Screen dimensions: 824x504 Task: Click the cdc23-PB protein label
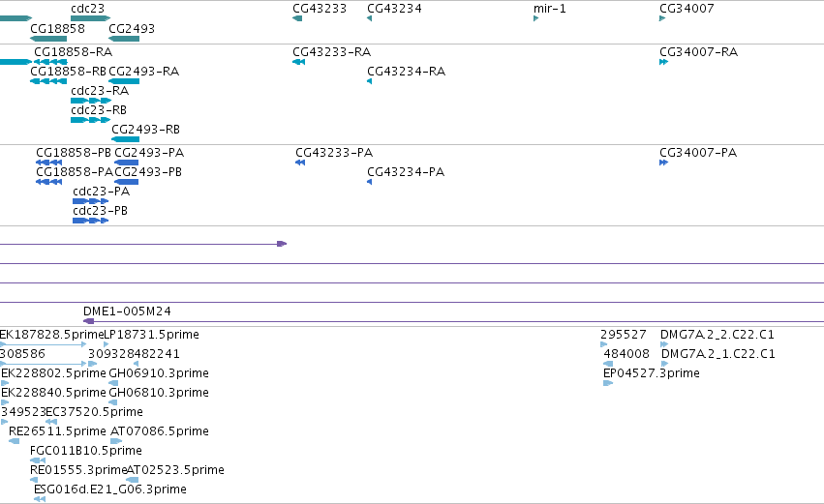(x=101, y=211)
